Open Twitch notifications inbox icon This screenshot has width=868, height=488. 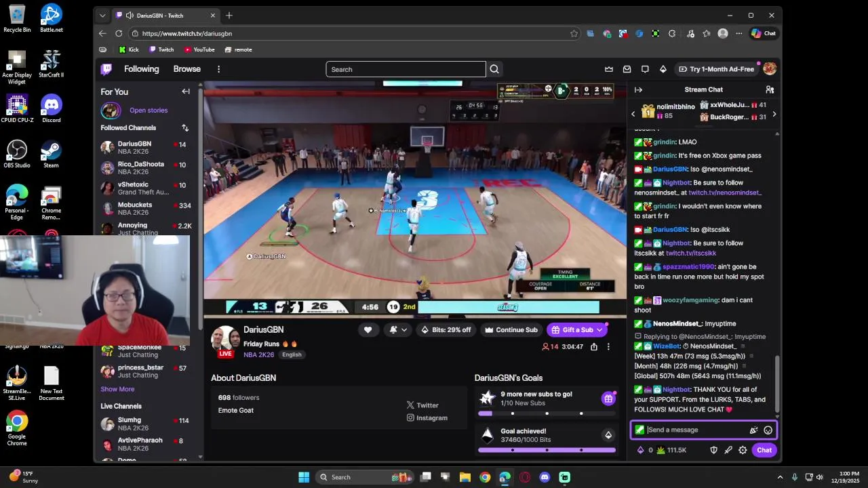627,69
